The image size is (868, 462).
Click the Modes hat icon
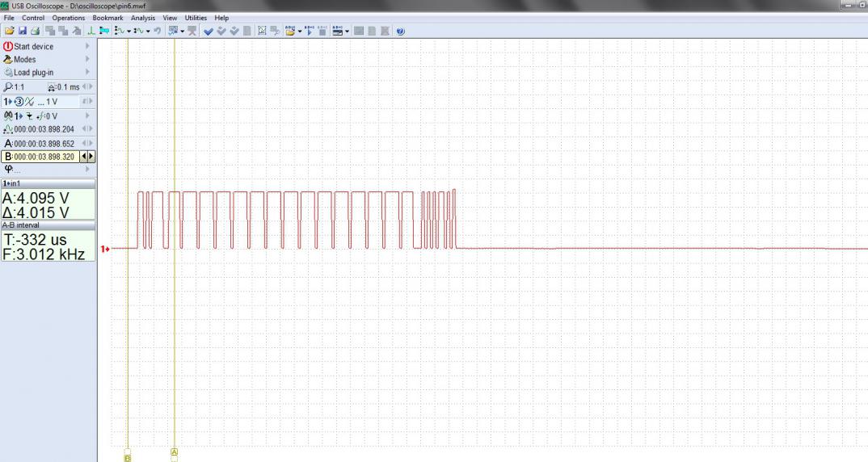coord(8,59)
